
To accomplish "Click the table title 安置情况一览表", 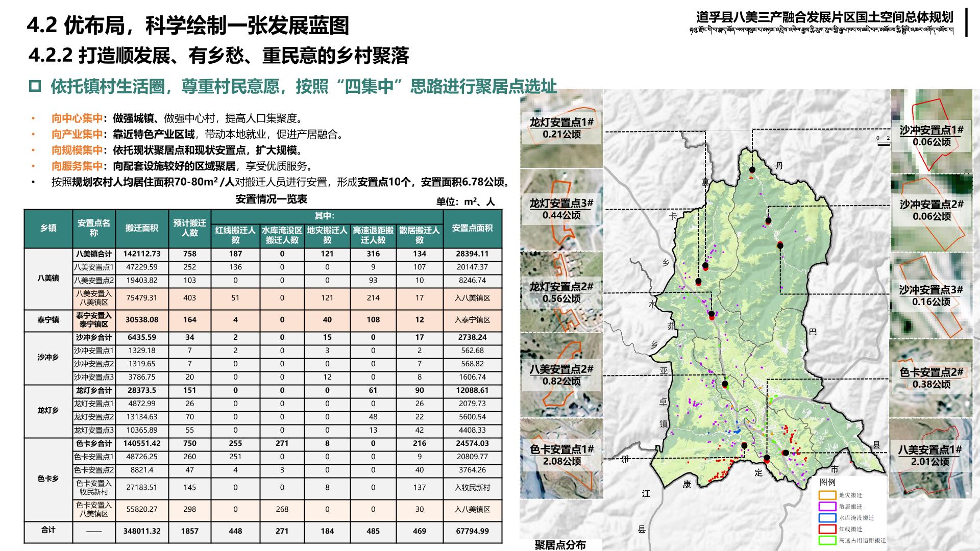I will pyautogui.click(x=272, y=199).
